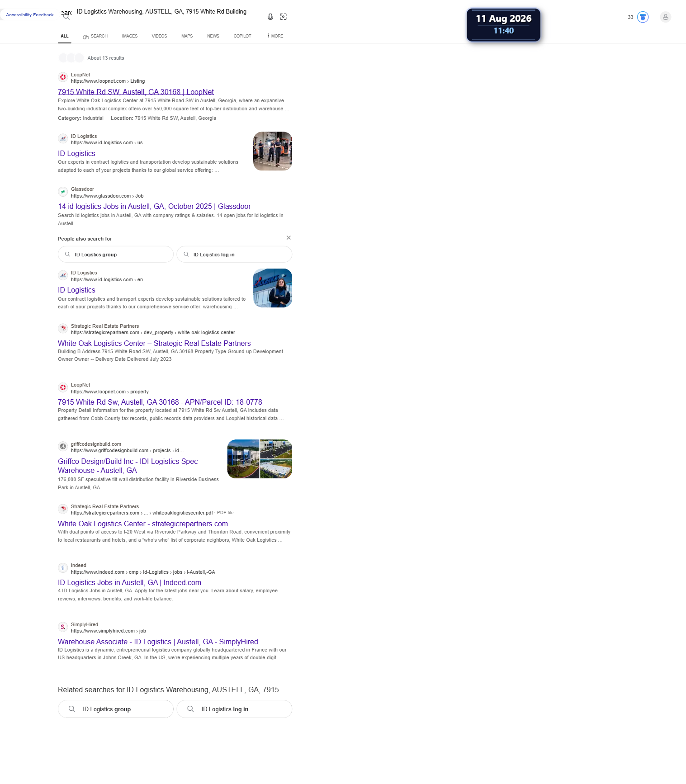
Task: Click the microphone voice search icon
Action: click(x=270, y=17)
